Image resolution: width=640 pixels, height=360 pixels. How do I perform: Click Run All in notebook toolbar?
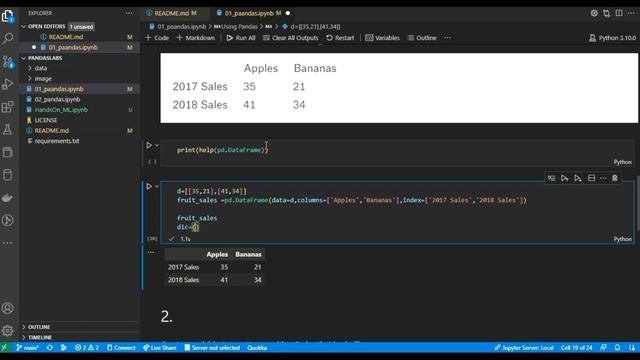[x=241, y=38]
